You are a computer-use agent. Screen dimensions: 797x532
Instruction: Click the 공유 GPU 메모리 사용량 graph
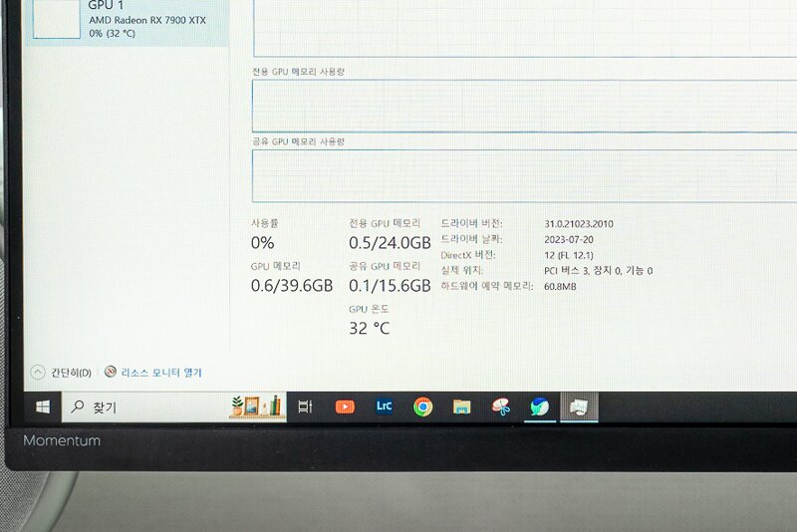525,175
